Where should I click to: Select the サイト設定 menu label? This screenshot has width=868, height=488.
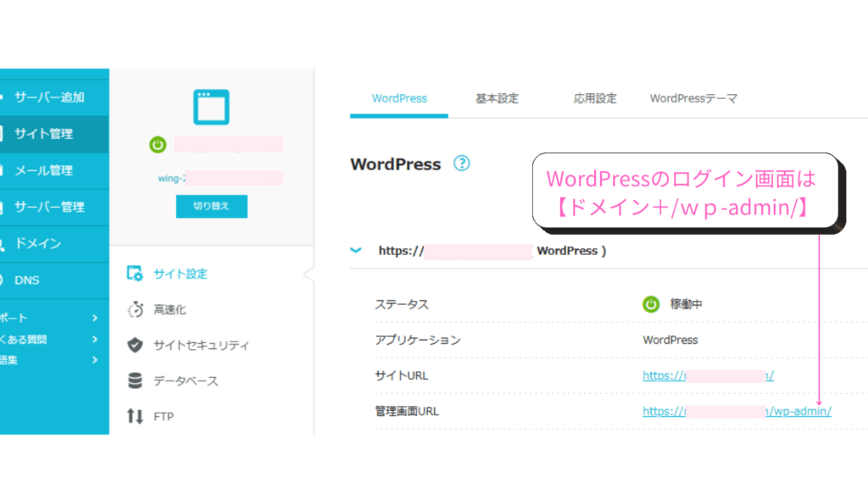181,274
